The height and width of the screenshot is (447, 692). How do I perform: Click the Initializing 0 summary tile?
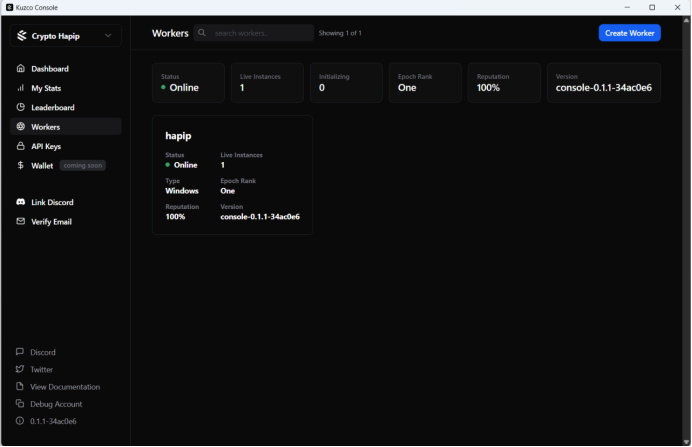346,83
